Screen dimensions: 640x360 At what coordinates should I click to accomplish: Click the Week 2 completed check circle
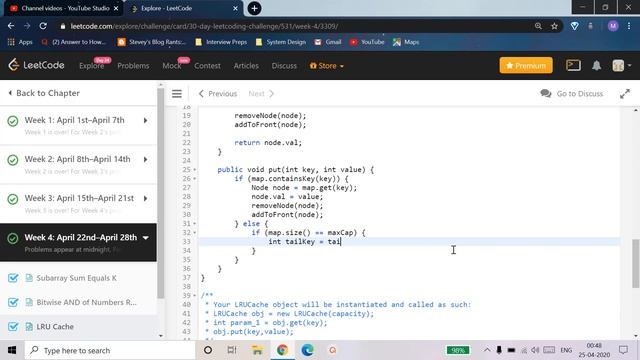pyautogui.click(x=13, y=160)
